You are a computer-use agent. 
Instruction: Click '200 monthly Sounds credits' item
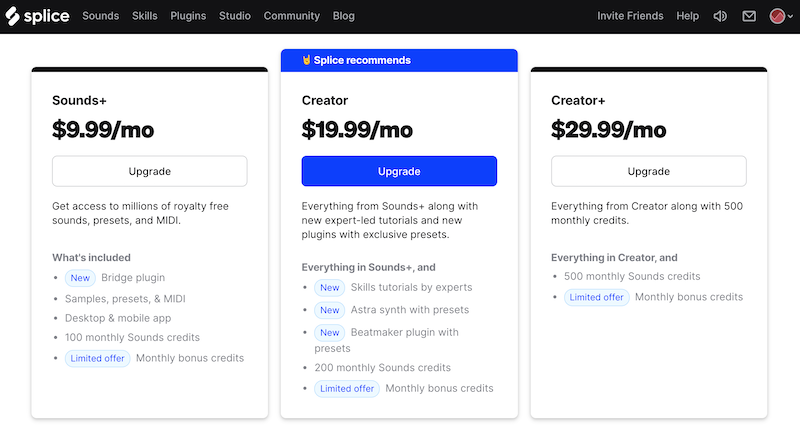[x=382, y=368]
